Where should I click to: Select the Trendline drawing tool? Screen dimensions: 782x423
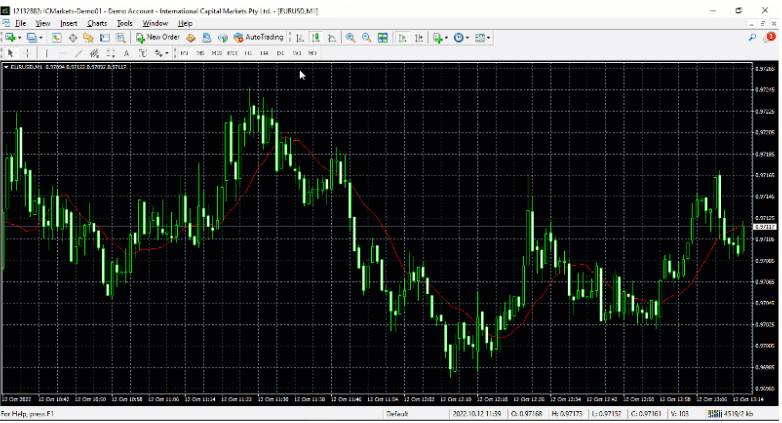pos(78,52)
